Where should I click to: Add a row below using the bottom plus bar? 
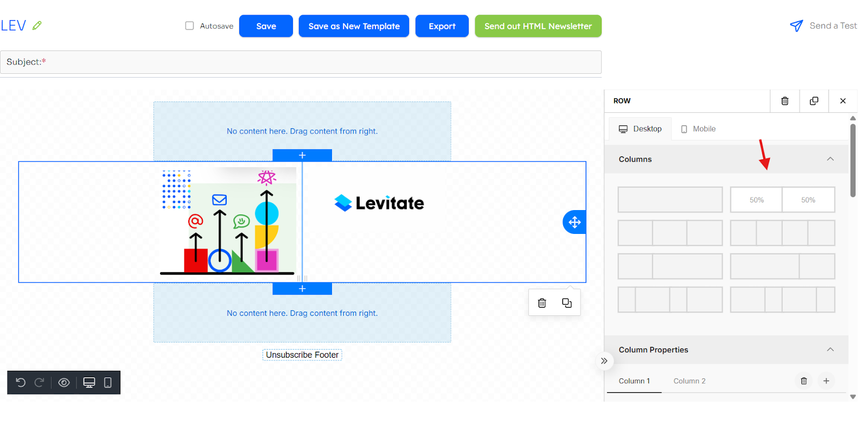[302, 289]
